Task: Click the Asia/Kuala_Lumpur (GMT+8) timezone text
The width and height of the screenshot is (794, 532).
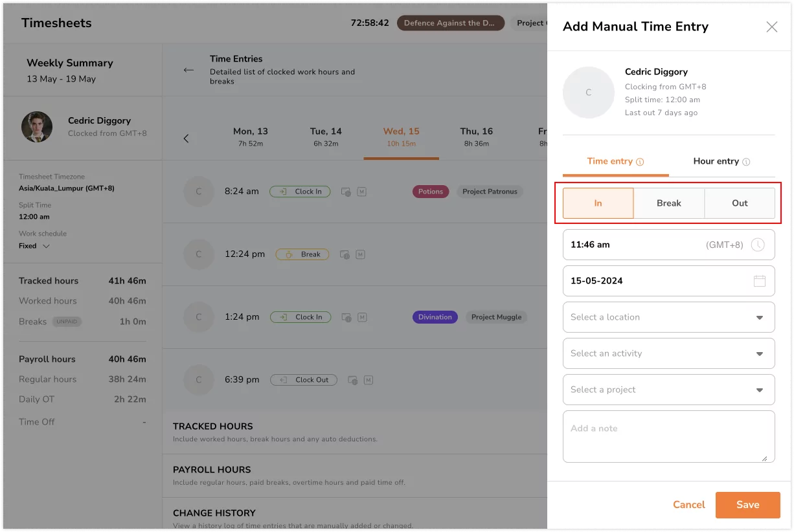Action: click(67, 188)
